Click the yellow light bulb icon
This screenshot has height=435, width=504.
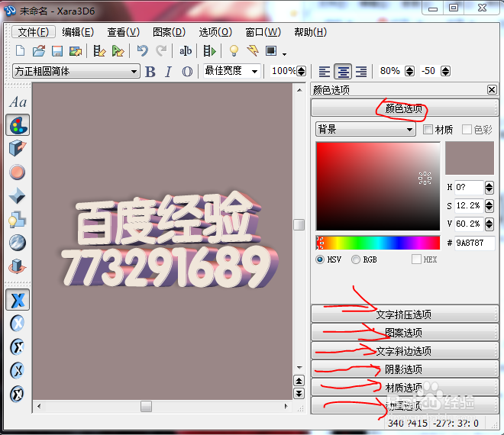[234, 51]
